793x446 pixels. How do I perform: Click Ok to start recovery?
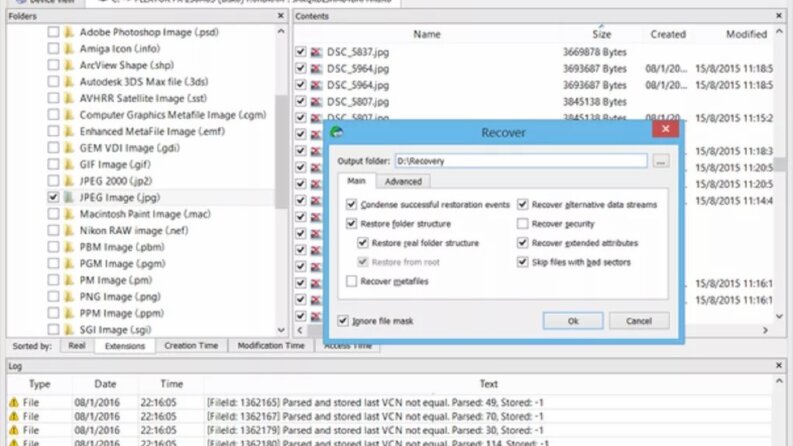point(573,321)
